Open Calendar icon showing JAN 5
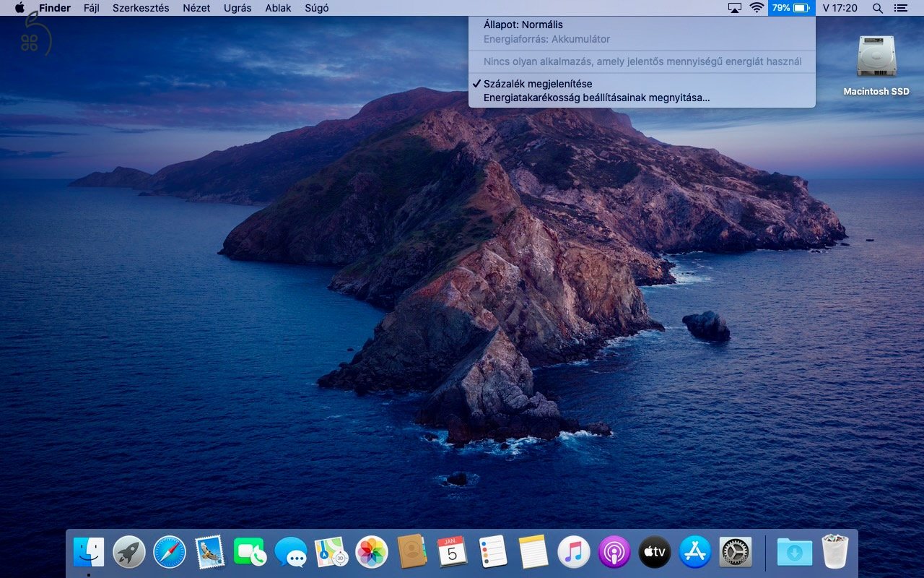 [x=453, y=552]
